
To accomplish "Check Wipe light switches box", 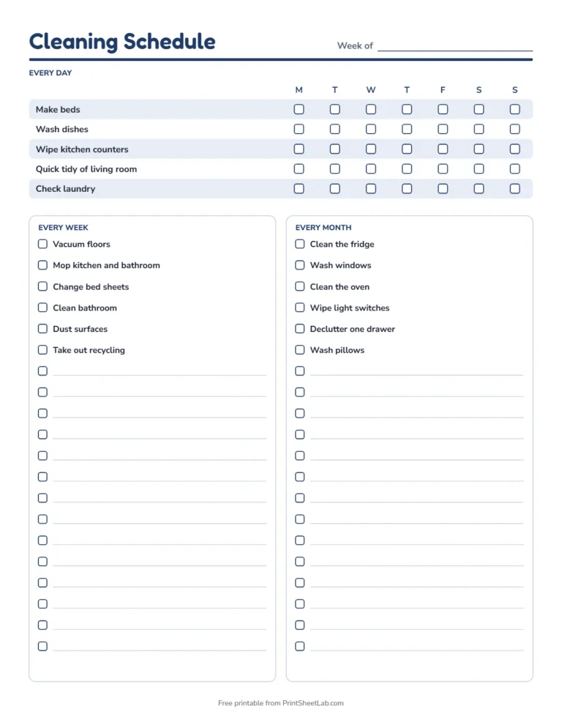I will tap(300, 308).
